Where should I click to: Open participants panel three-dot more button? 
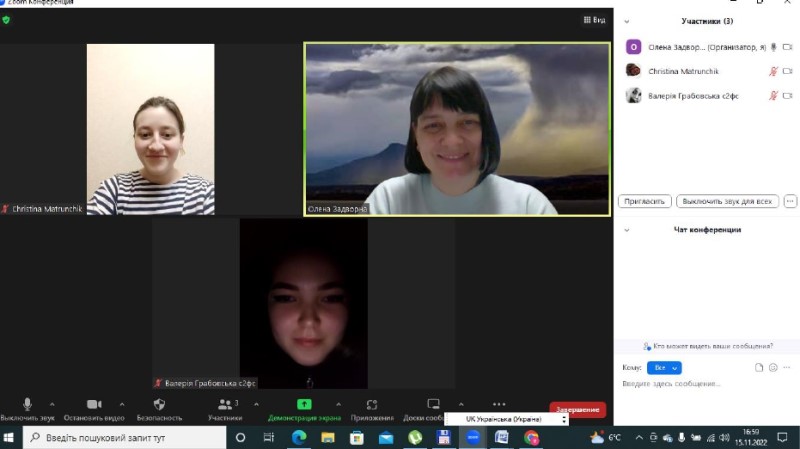click(790, 201)
